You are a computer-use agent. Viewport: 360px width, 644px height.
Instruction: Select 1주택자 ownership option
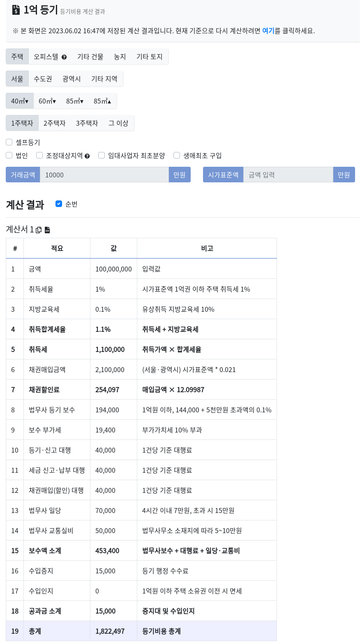click(22, 123)
